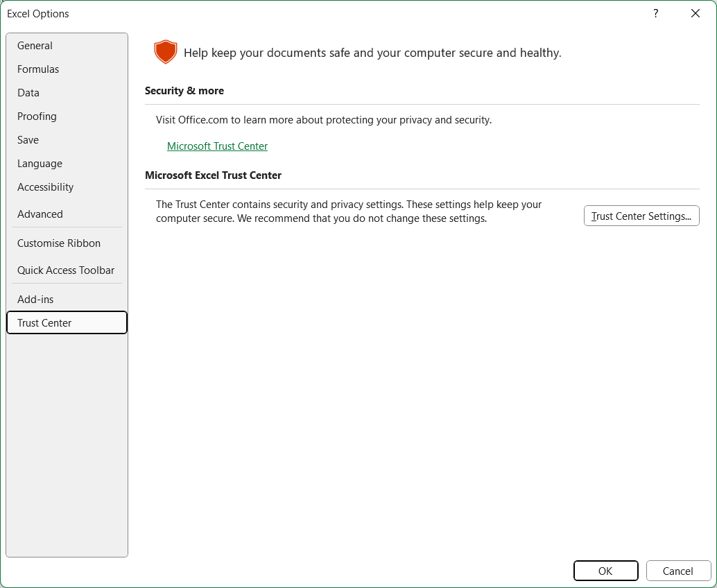Select Language in the sidebar
This screenshot has width=717, height=588.
pyautogui.click(x=40, y=164)
